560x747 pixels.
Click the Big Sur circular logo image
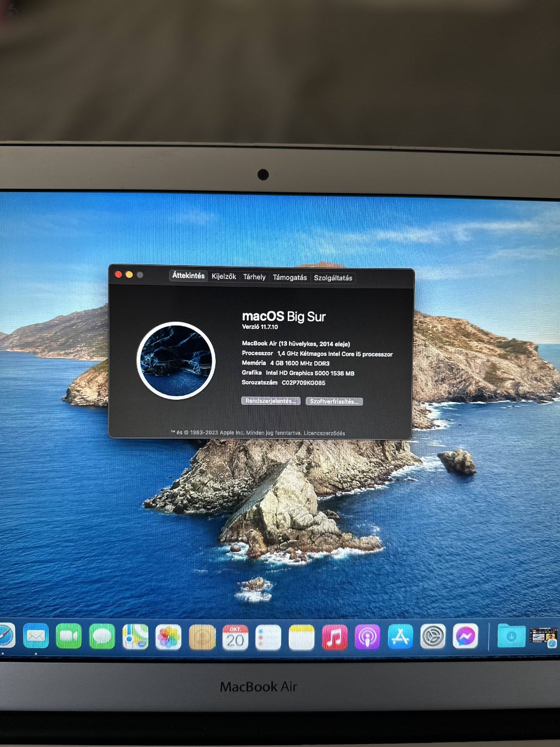pyautogui.click(x=176, y=360)
